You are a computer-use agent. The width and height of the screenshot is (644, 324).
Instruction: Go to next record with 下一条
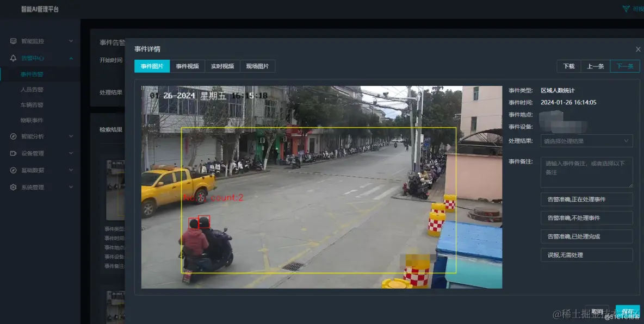pos(625,66)
